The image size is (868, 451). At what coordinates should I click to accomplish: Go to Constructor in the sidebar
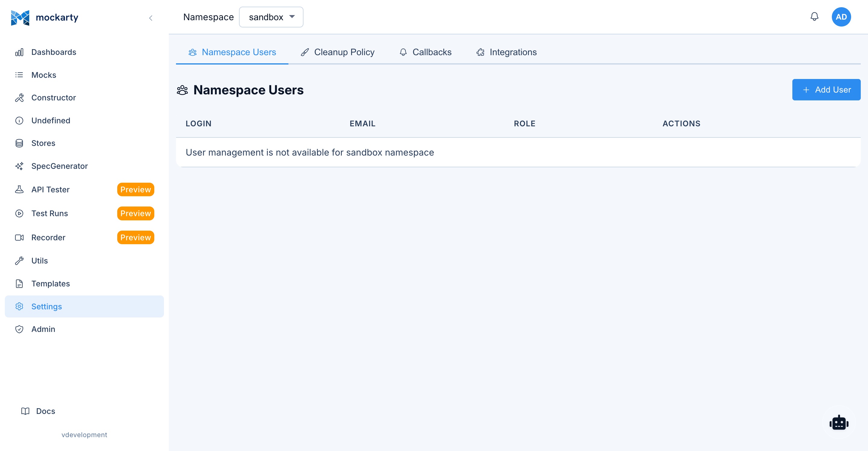84,98
